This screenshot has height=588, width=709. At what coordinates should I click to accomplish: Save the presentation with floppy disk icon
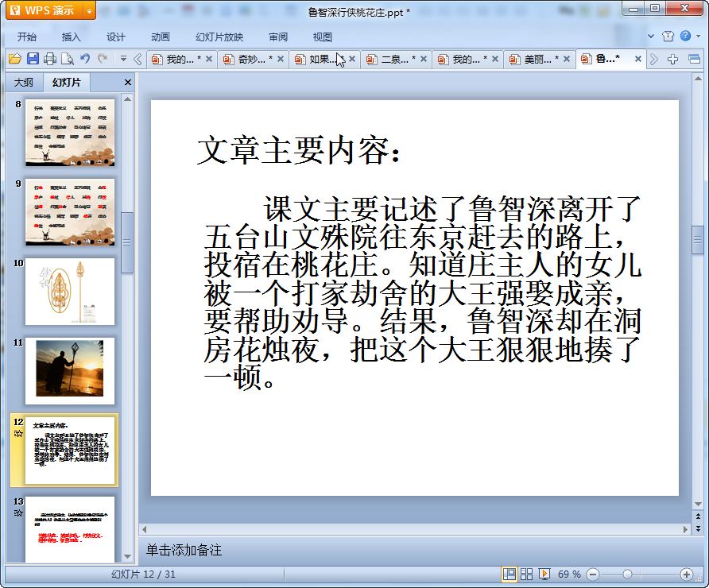tap(33, 59)
